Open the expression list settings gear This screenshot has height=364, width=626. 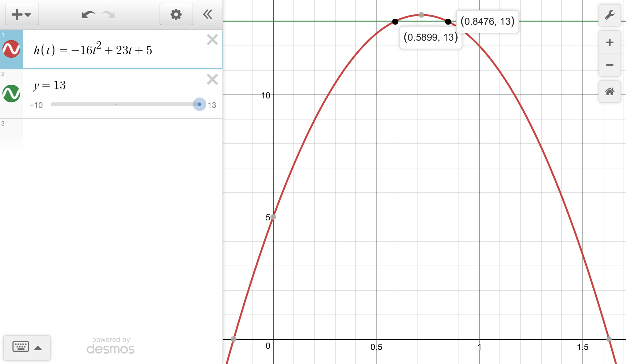pos(176,14)
